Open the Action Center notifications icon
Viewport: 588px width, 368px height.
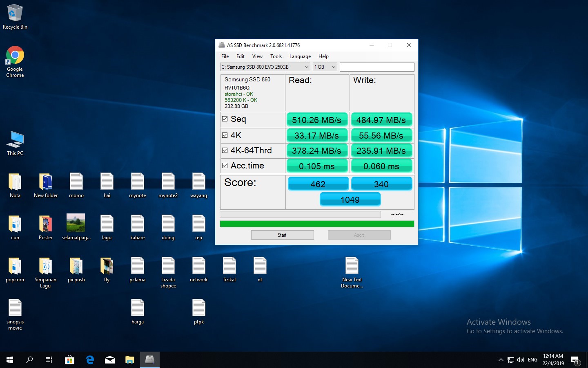pyautogui.click(x=575, y=360)
